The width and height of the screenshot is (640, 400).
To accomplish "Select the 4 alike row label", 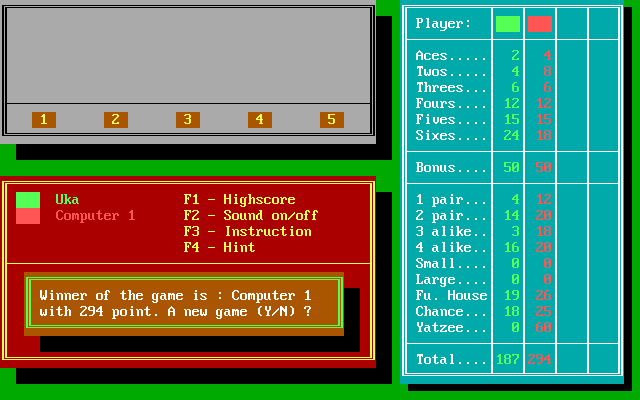I will point(451,247).
